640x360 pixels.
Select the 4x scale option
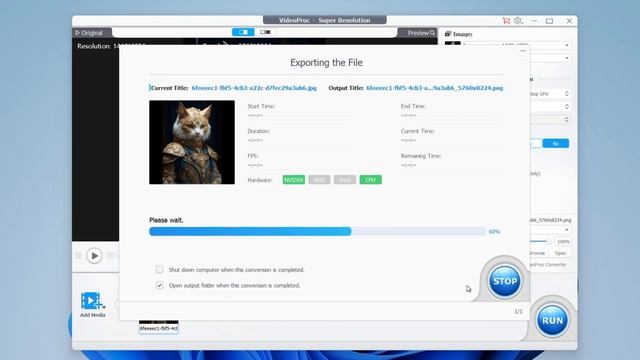point(556,143)
